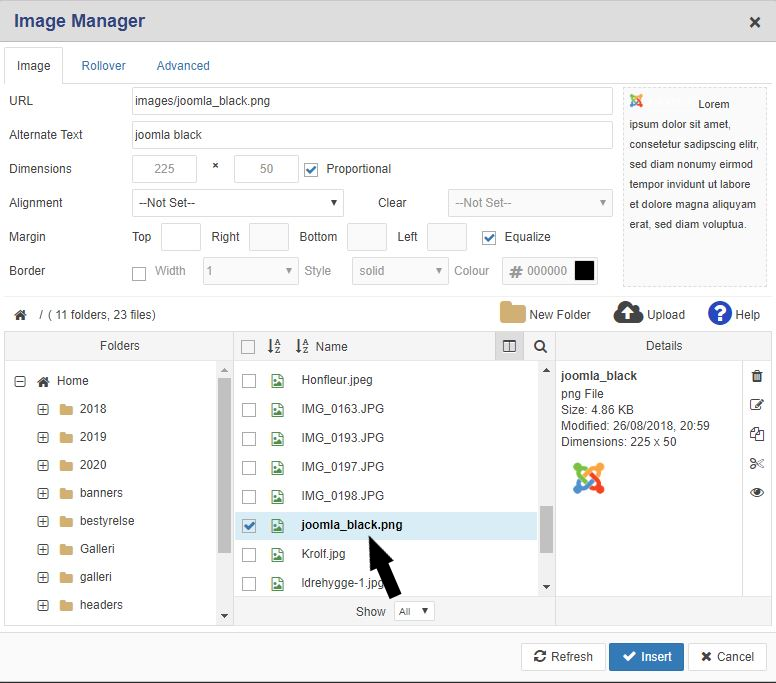Click the eye preview icon in Details
776x683 pixels.
click(756, 492)
